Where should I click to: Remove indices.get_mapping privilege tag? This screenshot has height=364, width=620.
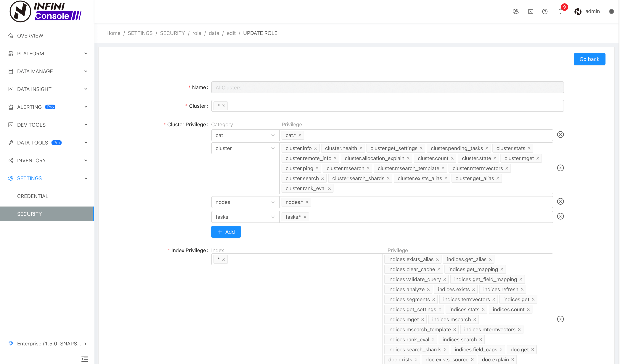click(502, 269)
